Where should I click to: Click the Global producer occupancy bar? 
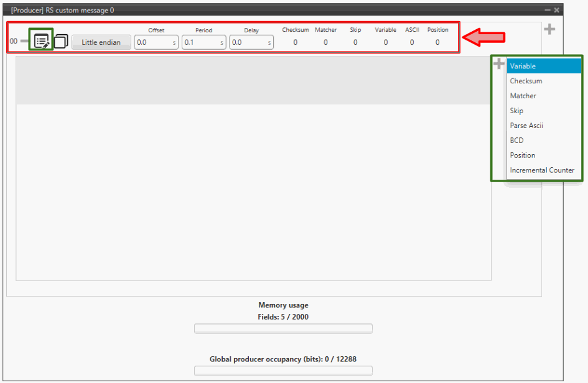point(283,371)
